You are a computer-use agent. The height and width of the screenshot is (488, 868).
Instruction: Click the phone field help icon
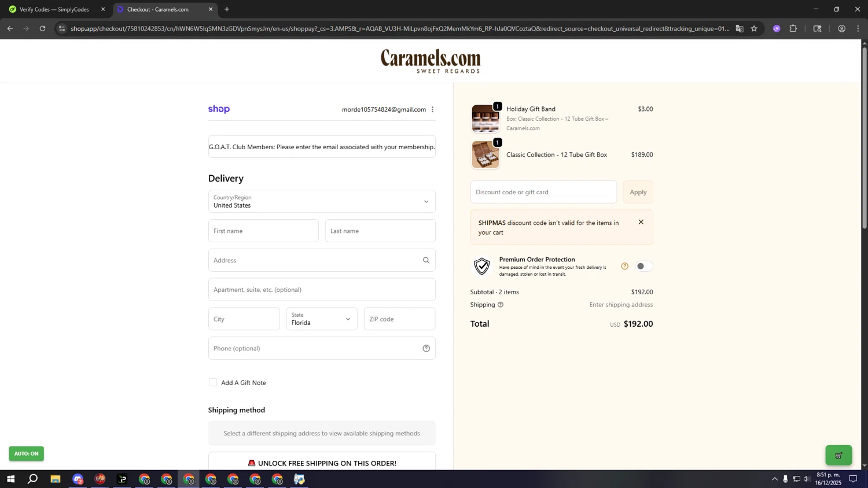click(x=426, y=348)
